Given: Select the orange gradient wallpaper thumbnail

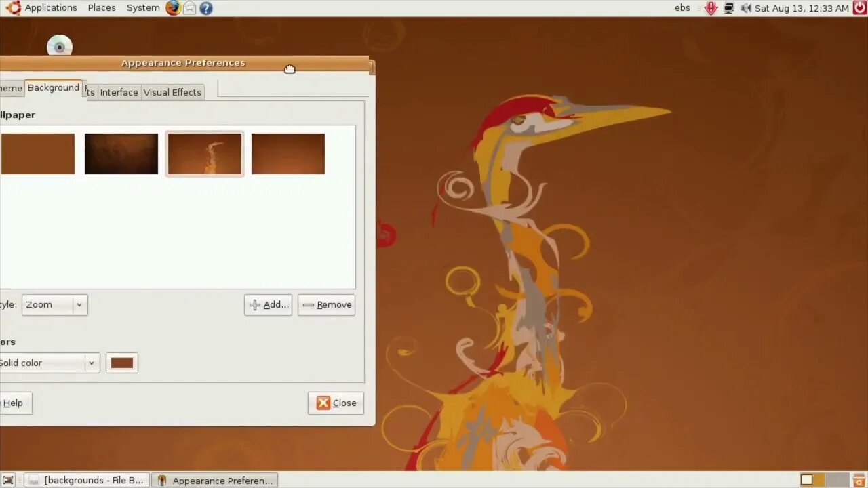Looking at the screenshot, I should [288, 154].
